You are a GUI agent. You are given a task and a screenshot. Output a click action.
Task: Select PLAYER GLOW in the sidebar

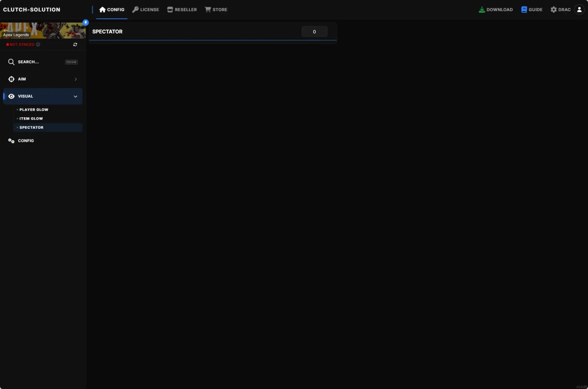coord(34,109)
